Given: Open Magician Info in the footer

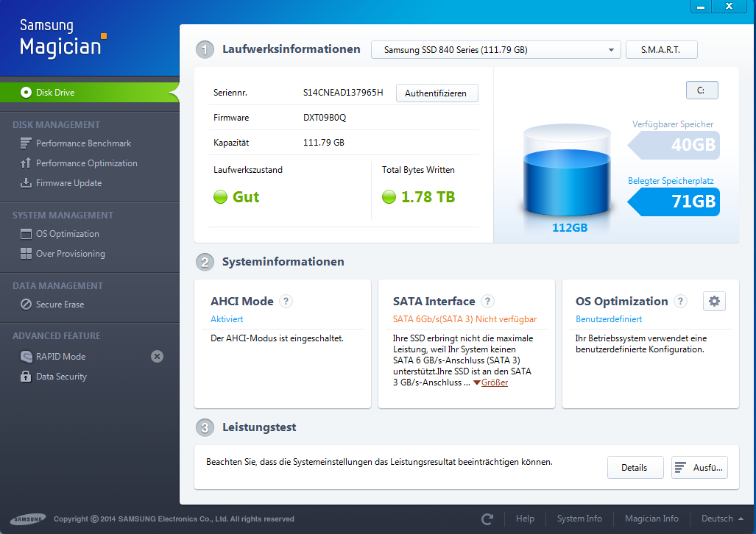Looking at the screenshot, I should 652,519.
